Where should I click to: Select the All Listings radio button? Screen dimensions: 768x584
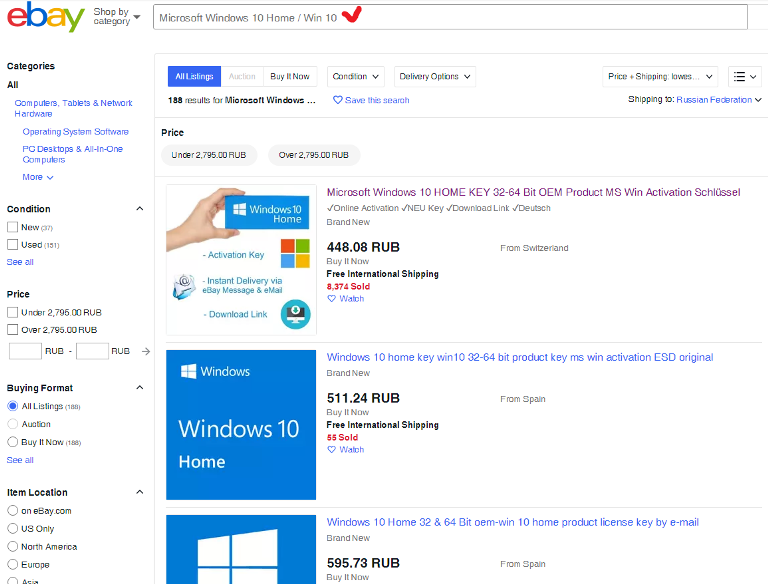13,406
